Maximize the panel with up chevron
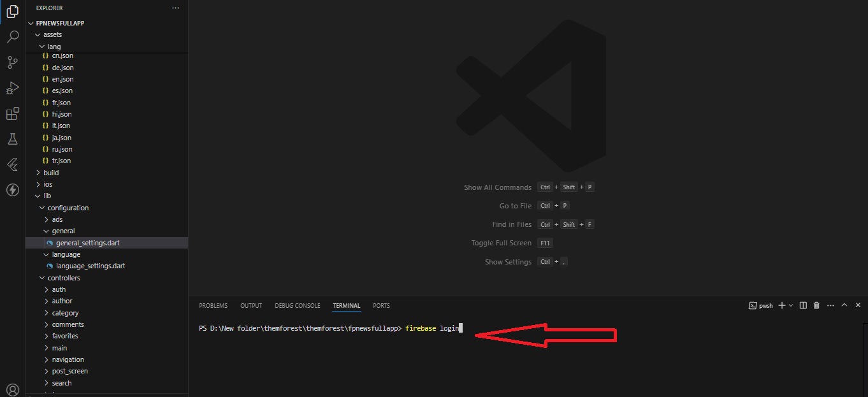868x397 pixels. point(844,306)
